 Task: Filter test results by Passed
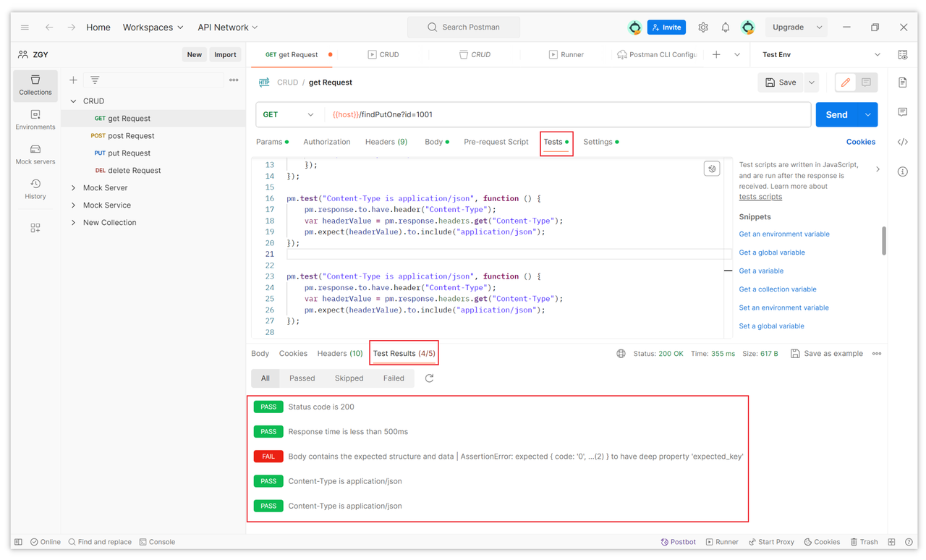point(302,378)
